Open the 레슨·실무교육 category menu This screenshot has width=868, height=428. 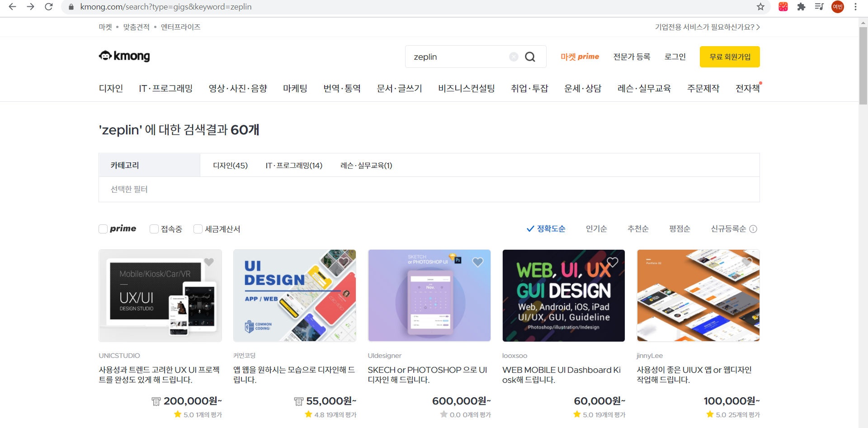[x=644, y=88]
